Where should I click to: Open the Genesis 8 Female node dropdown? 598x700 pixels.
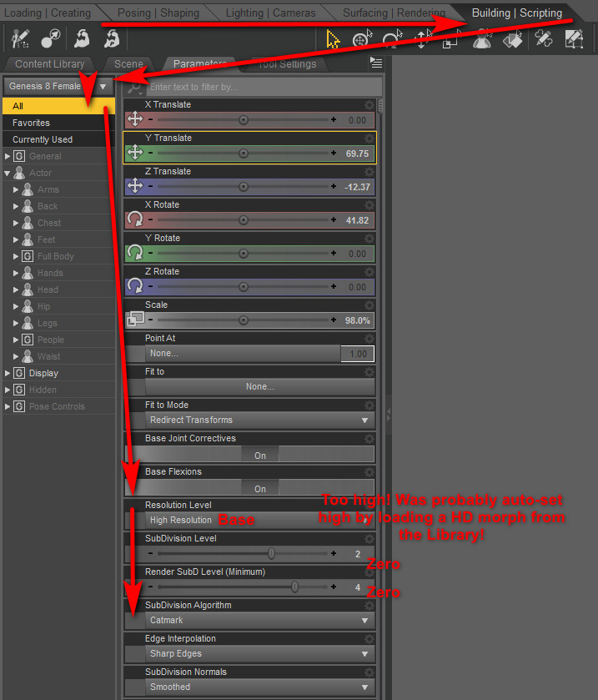(x=58, y=87)
